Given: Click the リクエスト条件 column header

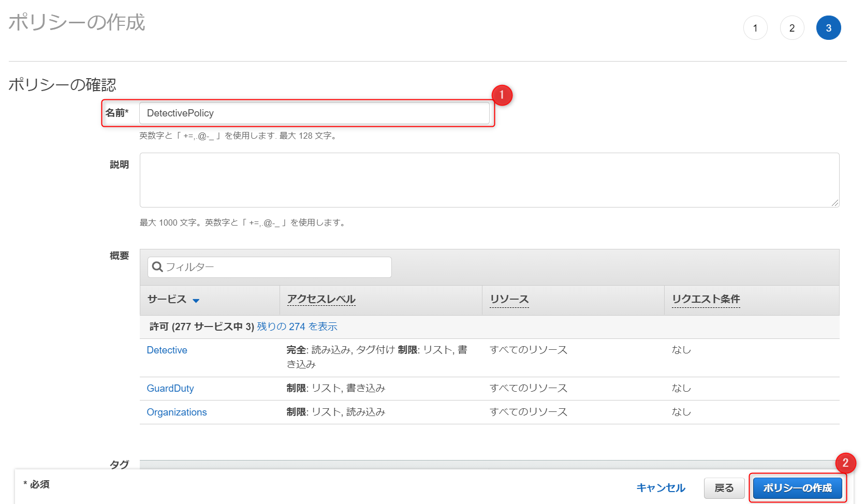Looking at the screenshot, I should pos(706,299).
